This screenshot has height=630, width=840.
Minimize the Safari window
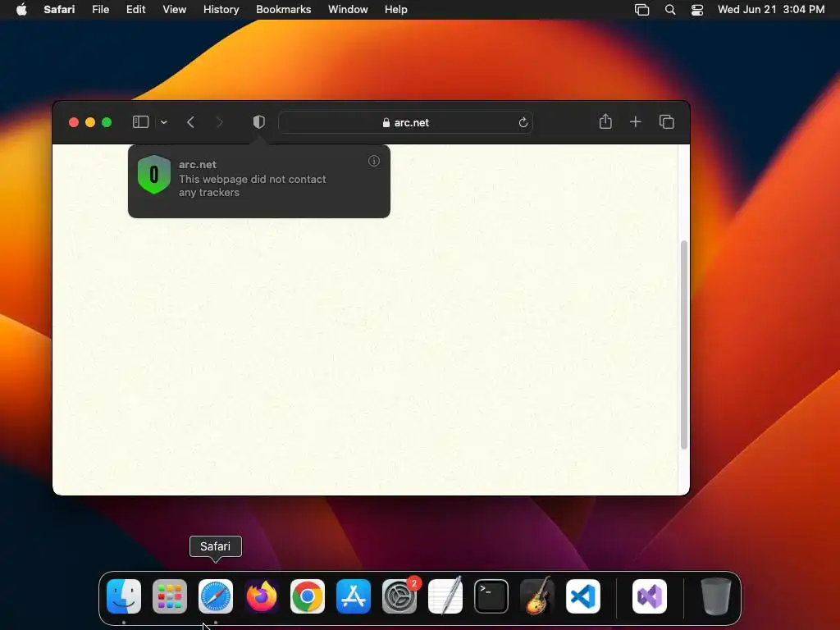90,122
